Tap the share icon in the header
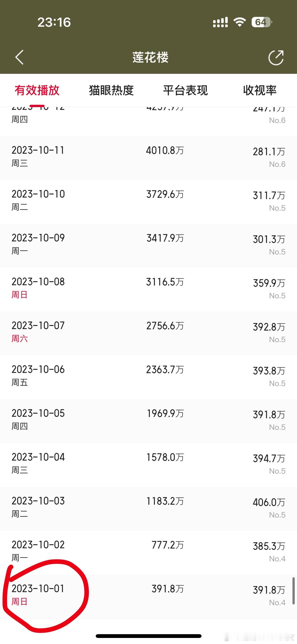This screenshot has height=644, width=297. coord(276,57)
